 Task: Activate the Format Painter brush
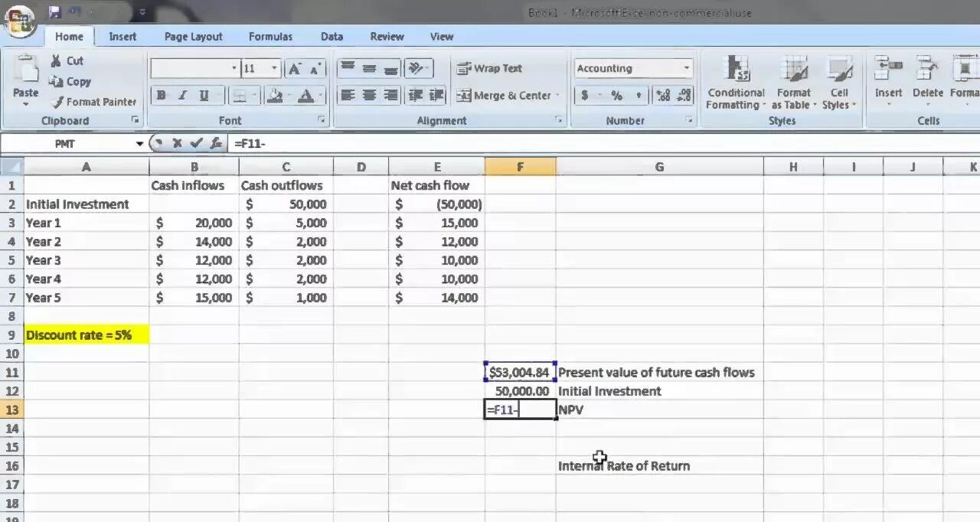click(57, 102)
